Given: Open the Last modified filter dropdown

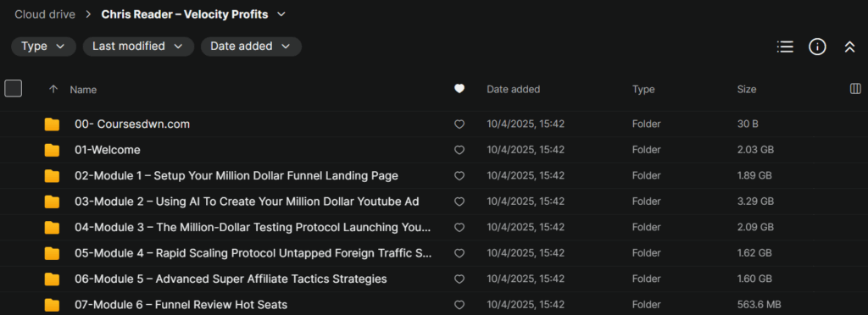Looking at the screenshot, I should pos(138,47).
